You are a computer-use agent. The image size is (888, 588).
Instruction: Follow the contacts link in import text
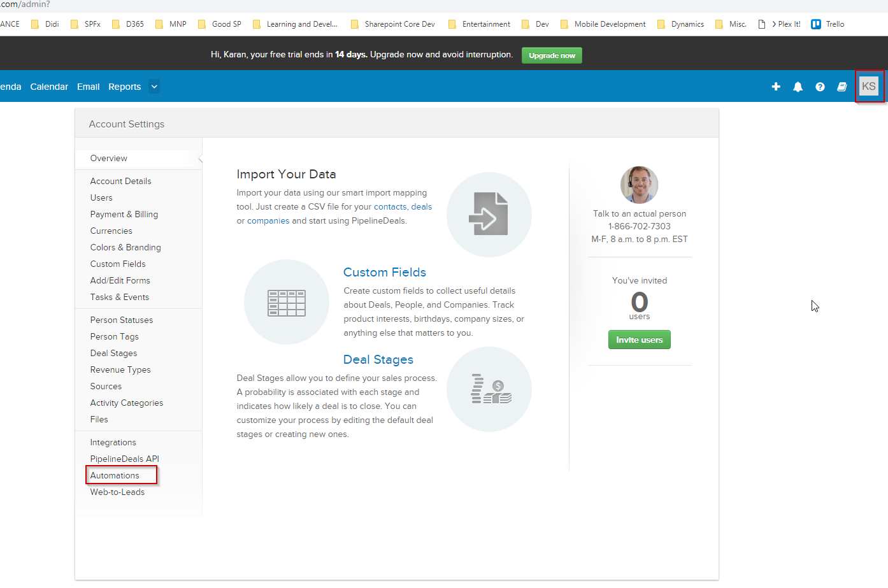(390, 206)
